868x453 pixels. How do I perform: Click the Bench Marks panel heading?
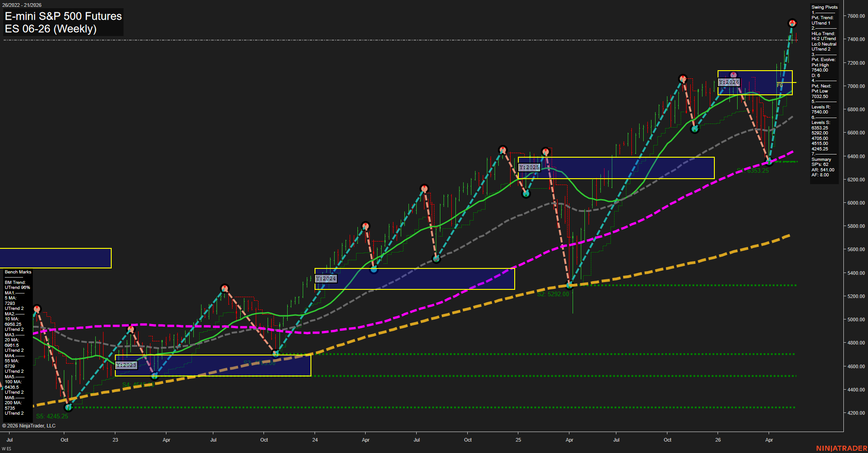pyautogui.click(x=18, y=272)
